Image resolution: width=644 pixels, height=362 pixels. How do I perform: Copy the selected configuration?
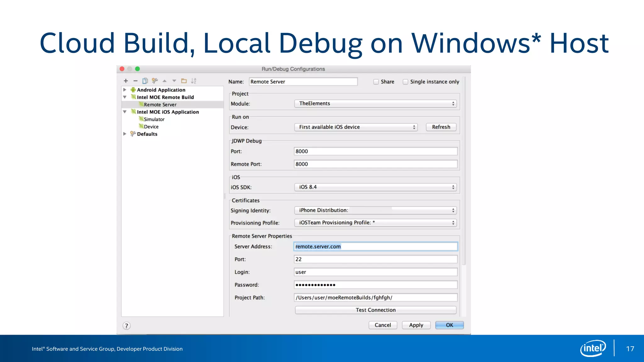pos(145,81)
